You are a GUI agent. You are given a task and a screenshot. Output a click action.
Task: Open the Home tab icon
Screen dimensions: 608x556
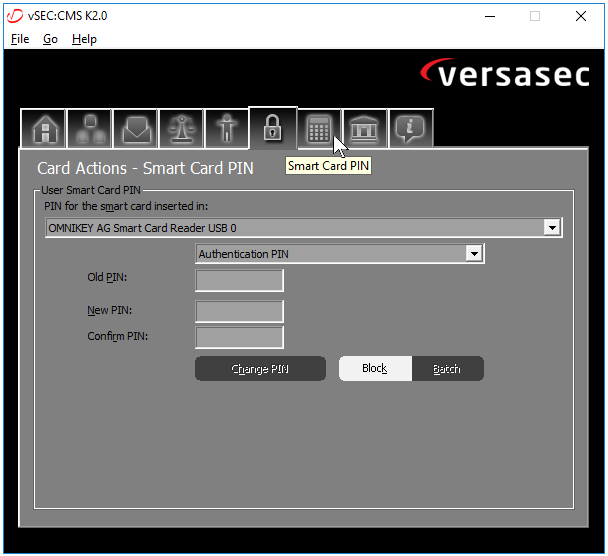click(x=43, y=128)
